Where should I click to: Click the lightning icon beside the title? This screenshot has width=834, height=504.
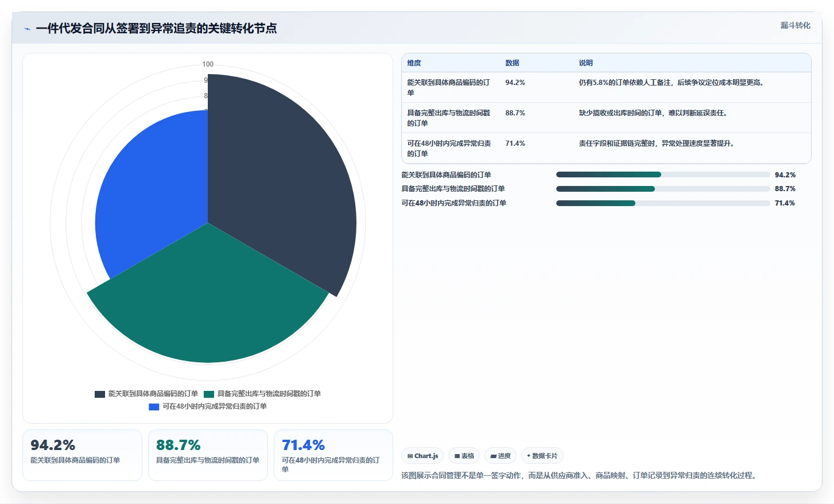(x=27, y=29)
